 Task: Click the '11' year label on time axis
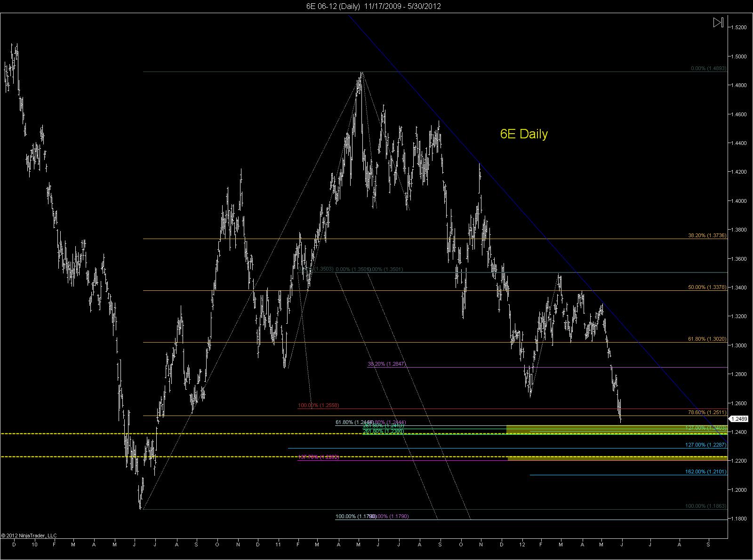click(278, 544)
